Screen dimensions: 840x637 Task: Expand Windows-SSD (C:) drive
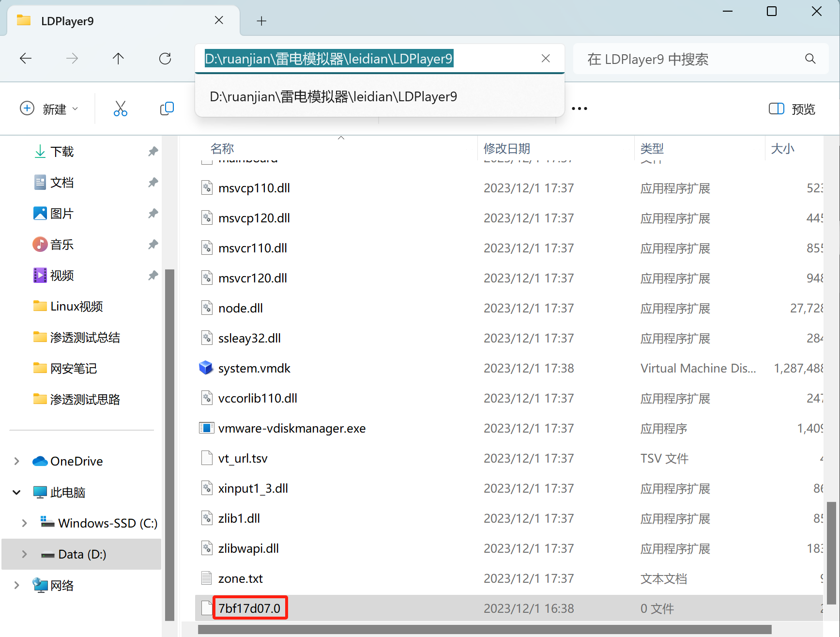tap(24, 523)
